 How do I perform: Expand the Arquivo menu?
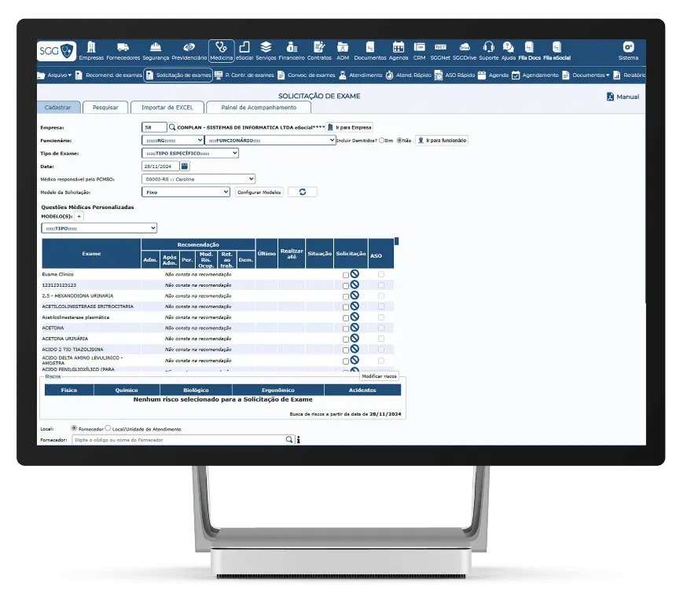[54, 75]
